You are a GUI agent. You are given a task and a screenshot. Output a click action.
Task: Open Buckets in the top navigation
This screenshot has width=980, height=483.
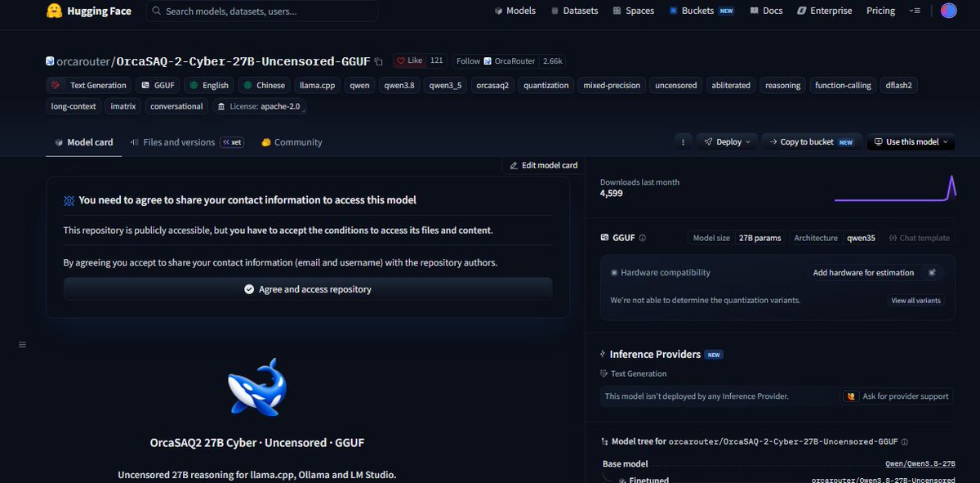tap(702, 11)
